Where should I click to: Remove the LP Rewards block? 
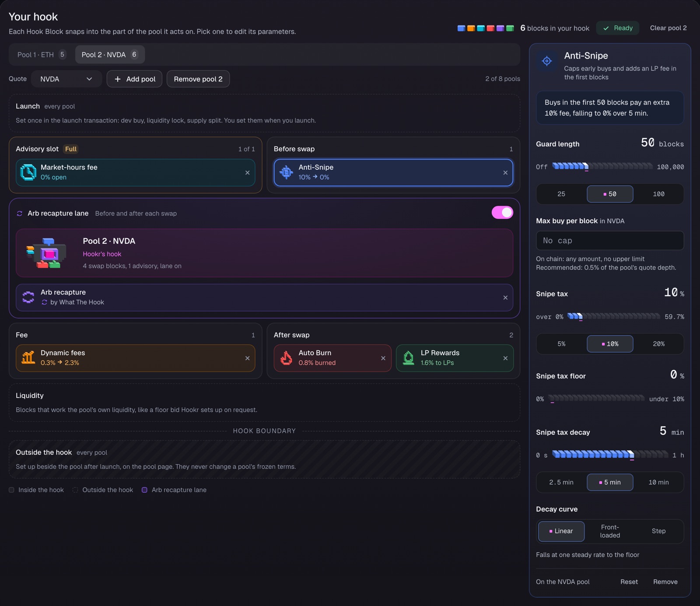[505, 358]
